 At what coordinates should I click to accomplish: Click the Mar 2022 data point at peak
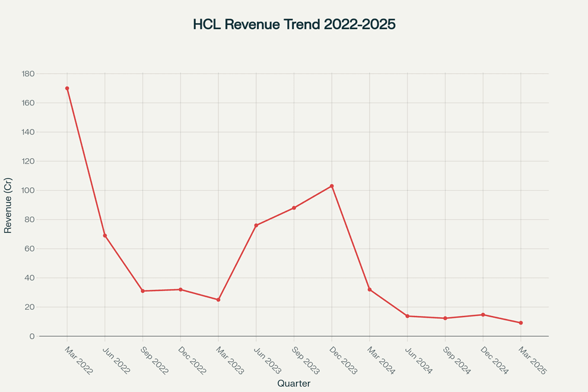pos(67,88)
